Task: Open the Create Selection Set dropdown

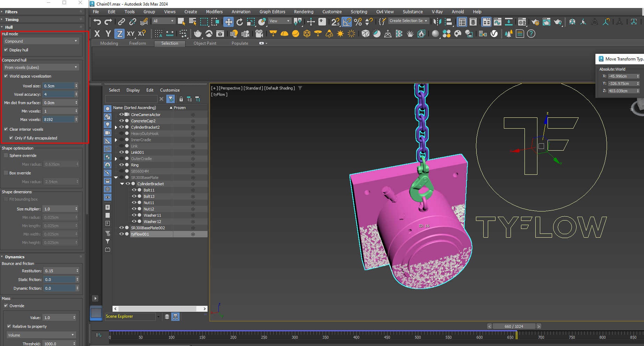Action: [408, 21]
